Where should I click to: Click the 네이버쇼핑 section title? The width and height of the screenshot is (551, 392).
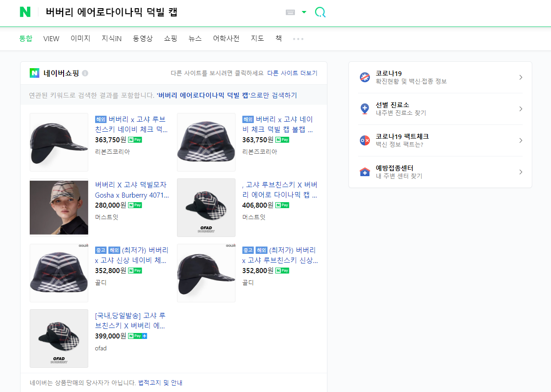click(x=61, y=73)
